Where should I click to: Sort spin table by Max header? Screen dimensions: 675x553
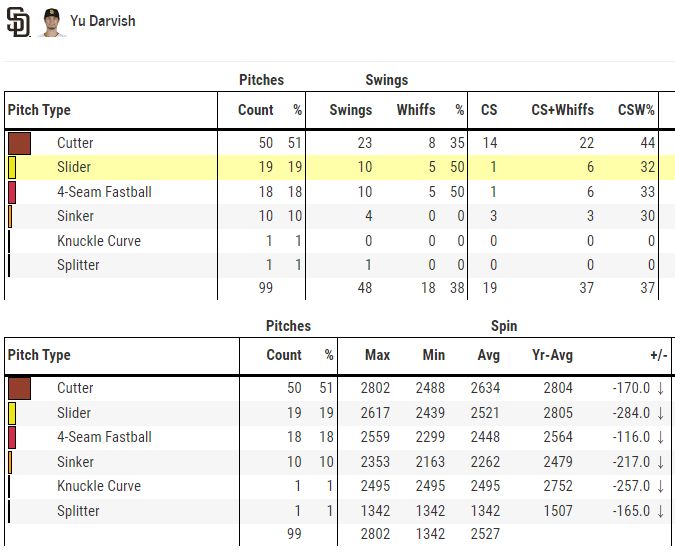pyautogui.click(x=377, y=355)
